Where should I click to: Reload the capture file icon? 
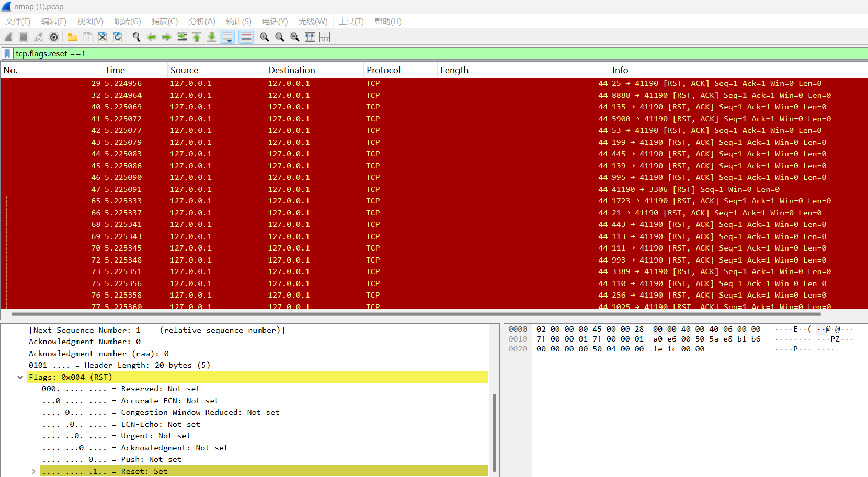(x=118, y=37)
